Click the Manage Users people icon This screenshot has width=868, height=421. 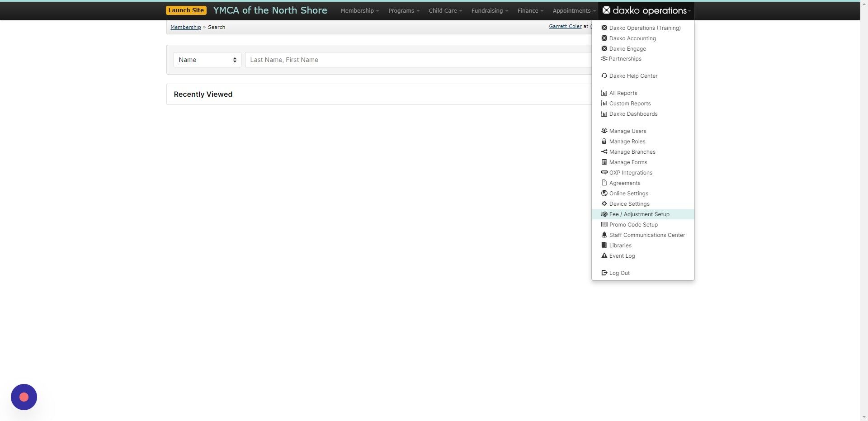pos(604,131)
